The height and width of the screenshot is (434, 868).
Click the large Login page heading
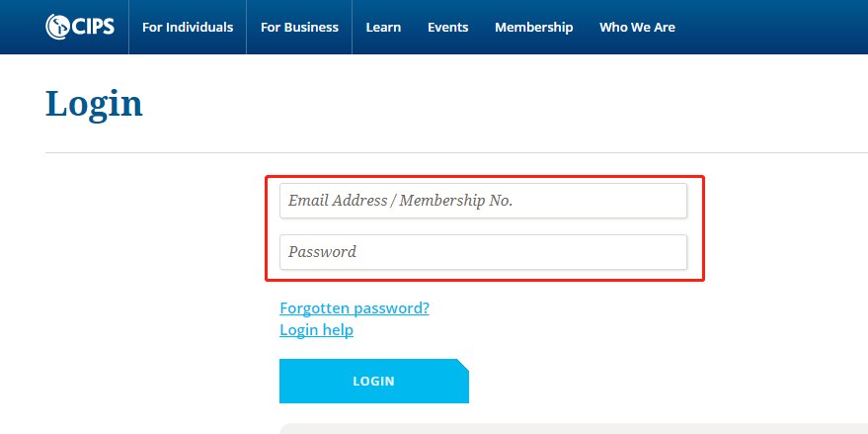pyautogui.click(x=94, y=104)
